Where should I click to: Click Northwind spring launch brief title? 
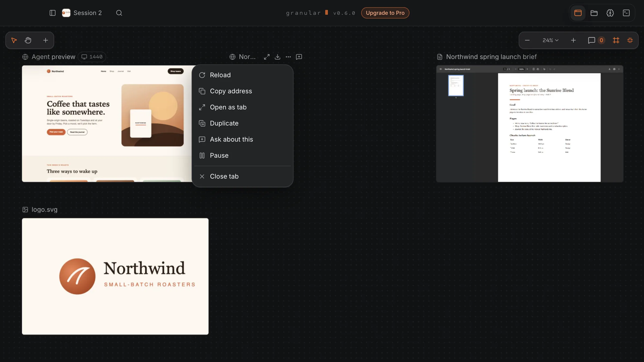click(x=491, y=57)
